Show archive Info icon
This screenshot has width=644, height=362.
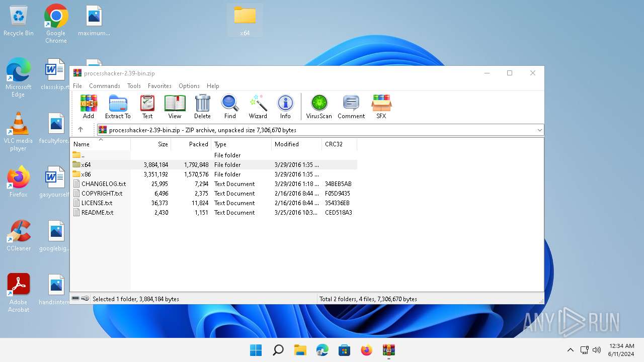(285, 107)
